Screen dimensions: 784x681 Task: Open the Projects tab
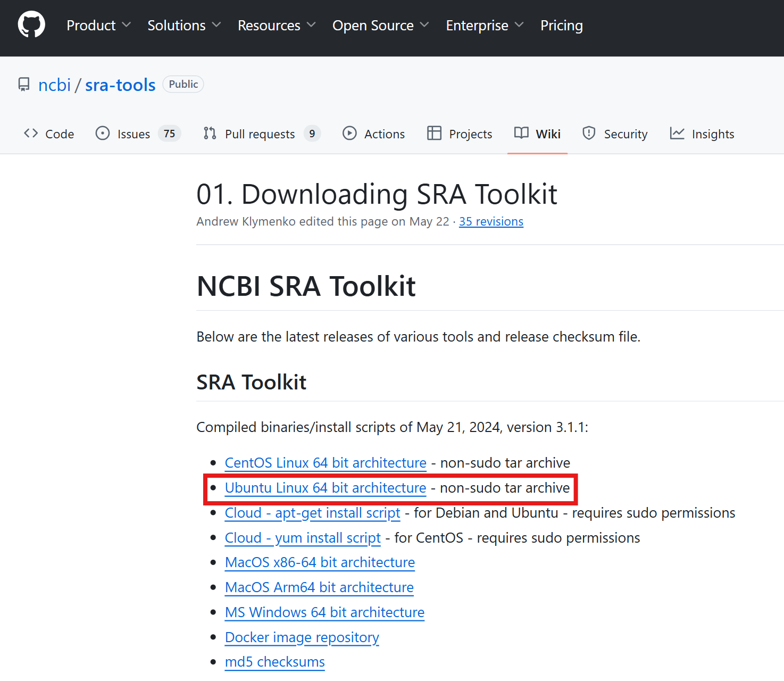(x=460, y=134)
